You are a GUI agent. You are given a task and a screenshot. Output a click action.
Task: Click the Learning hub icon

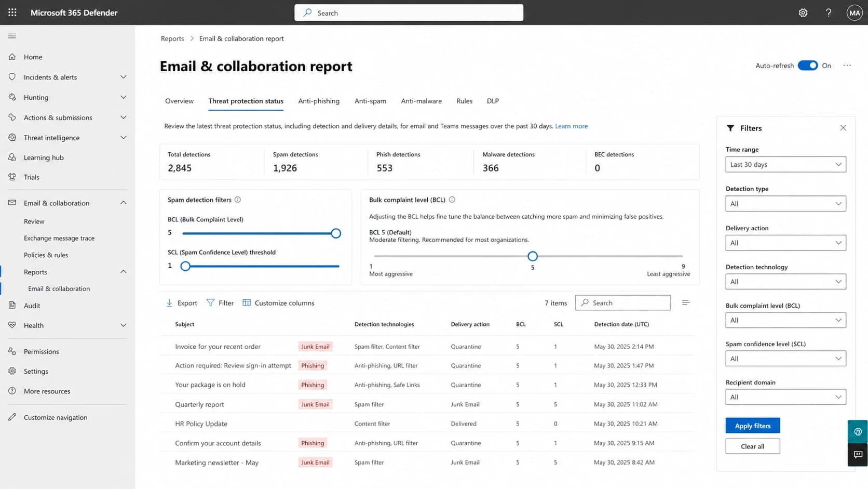[12, 157]
